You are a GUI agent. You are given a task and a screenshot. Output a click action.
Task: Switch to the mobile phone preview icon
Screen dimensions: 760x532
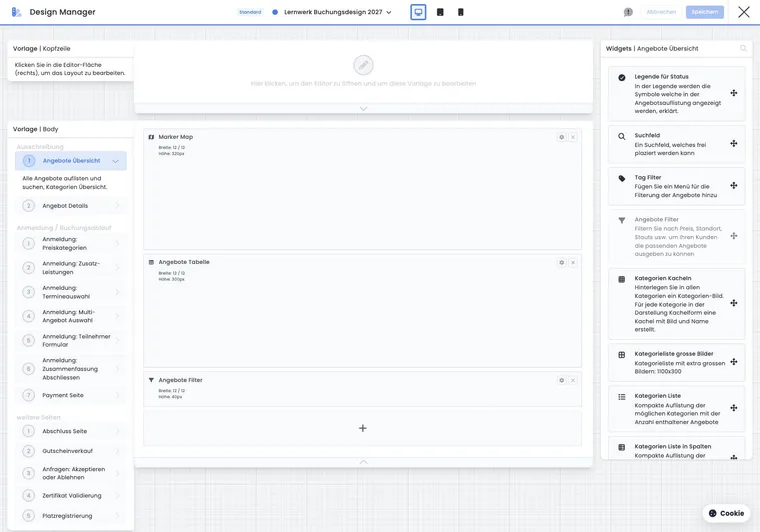pyautogui.click(x=460, y=12)
